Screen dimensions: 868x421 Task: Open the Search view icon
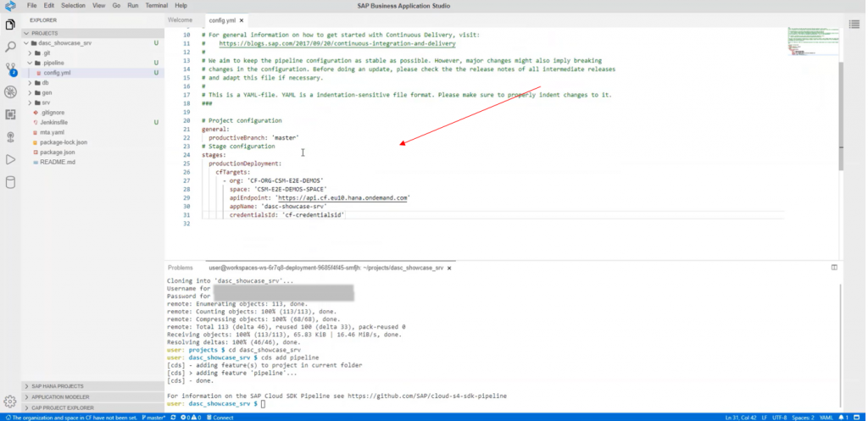click(x=10, y=47)
